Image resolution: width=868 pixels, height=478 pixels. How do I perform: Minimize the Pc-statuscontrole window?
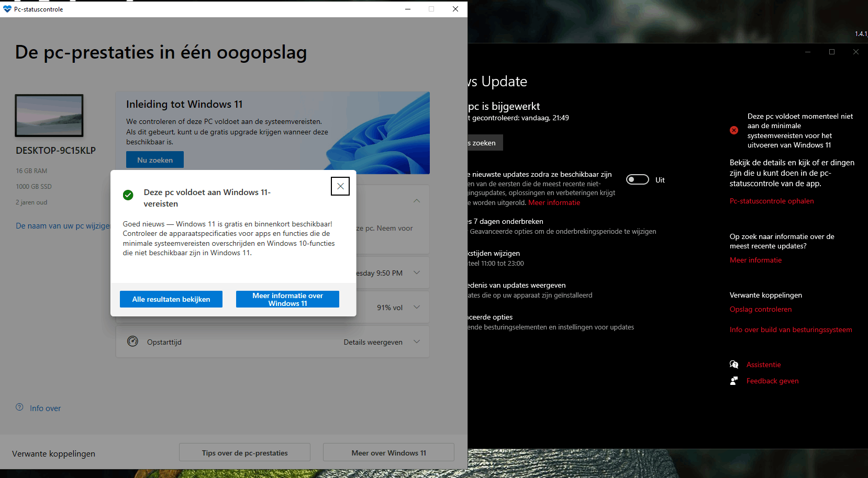pos(407,9)
